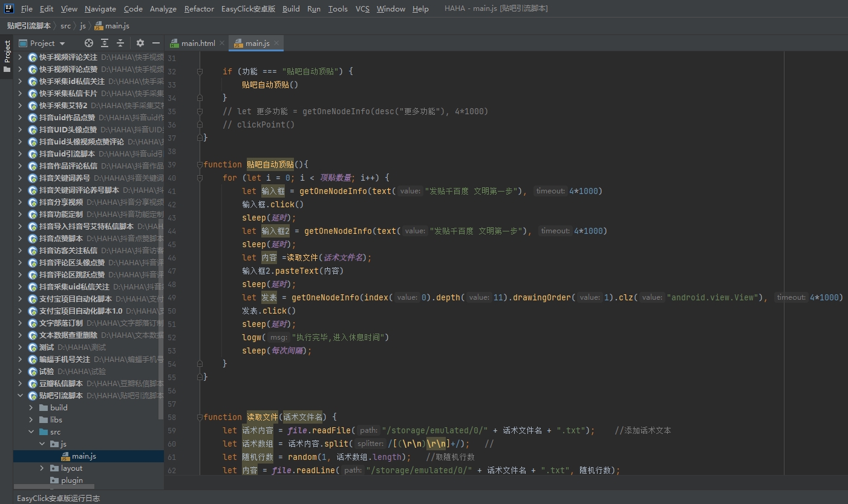Collapse the js folder in tree
Screen dimensions: 848x504
[x=42, y=444]
